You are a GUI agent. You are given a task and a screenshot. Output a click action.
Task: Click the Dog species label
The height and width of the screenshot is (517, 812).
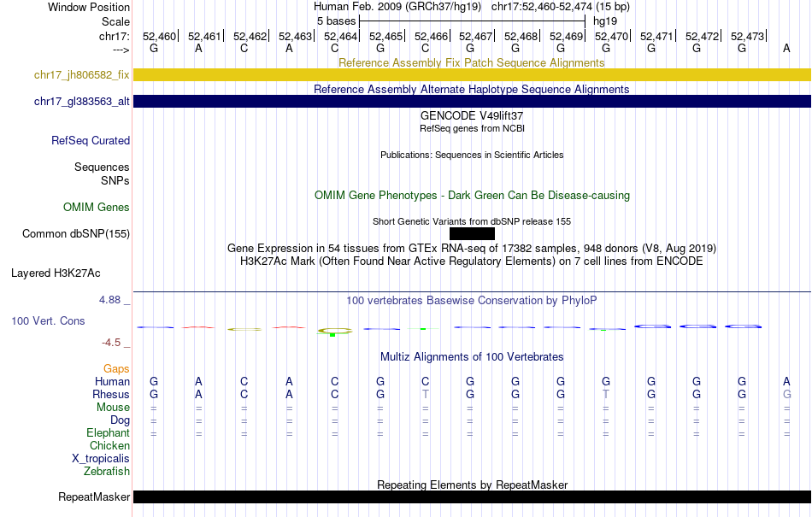tap(121, 420)
